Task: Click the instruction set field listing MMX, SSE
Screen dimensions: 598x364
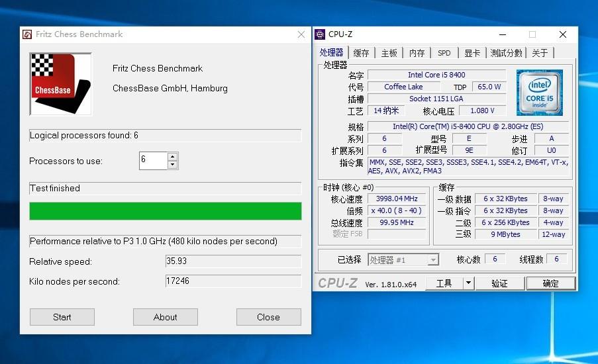Action: click(x=468, y=167)
